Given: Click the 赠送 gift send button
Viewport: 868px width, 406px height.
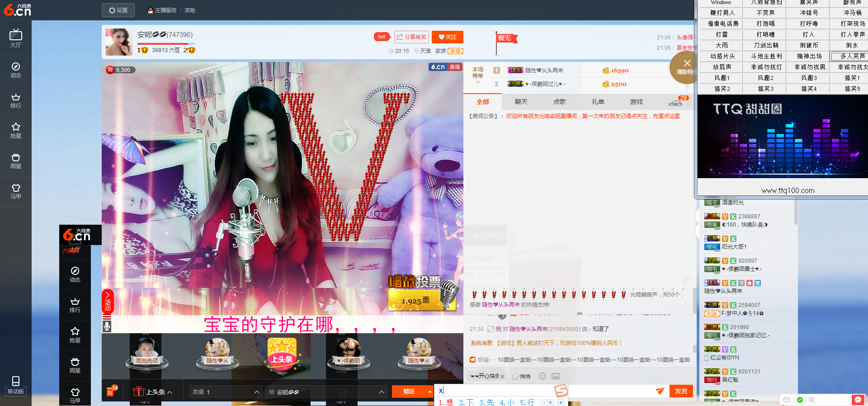Looking at the screenshot, I should 409,392.
